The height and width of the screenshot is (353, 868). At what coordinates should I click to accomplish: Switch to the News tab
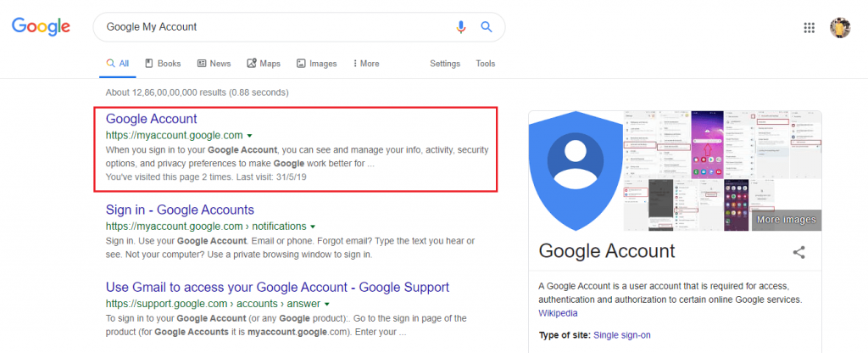click(214, 64)
